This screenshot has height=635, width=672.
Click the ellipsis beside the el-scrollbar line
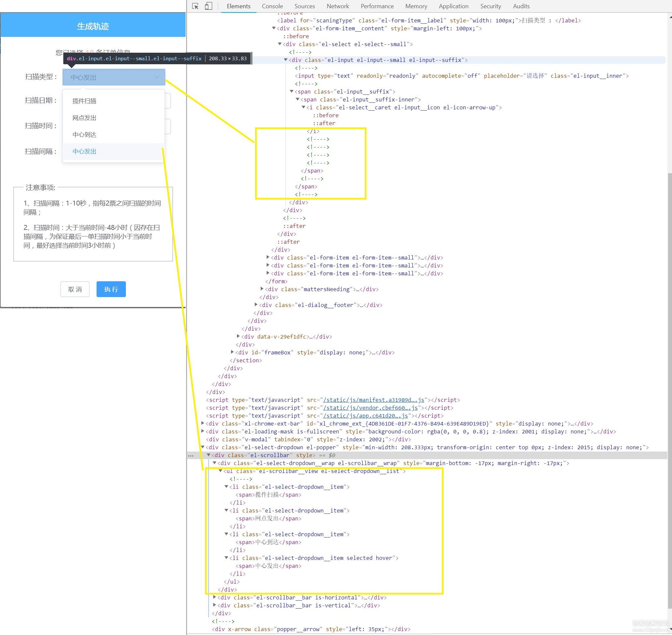click(191, 456)
